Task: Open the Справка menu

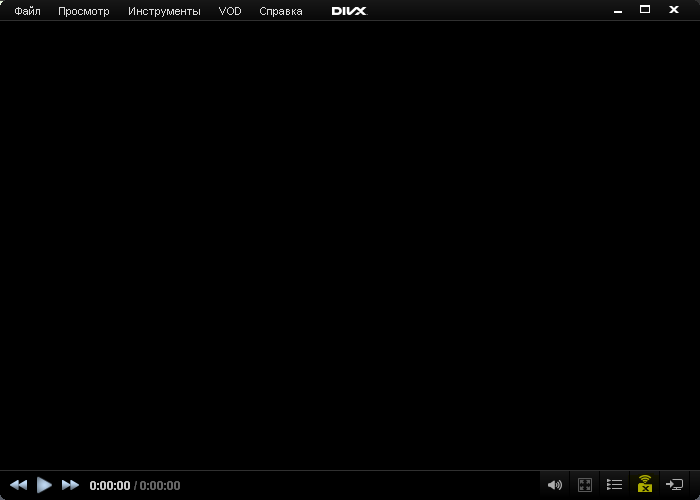Action: (281, 12)
